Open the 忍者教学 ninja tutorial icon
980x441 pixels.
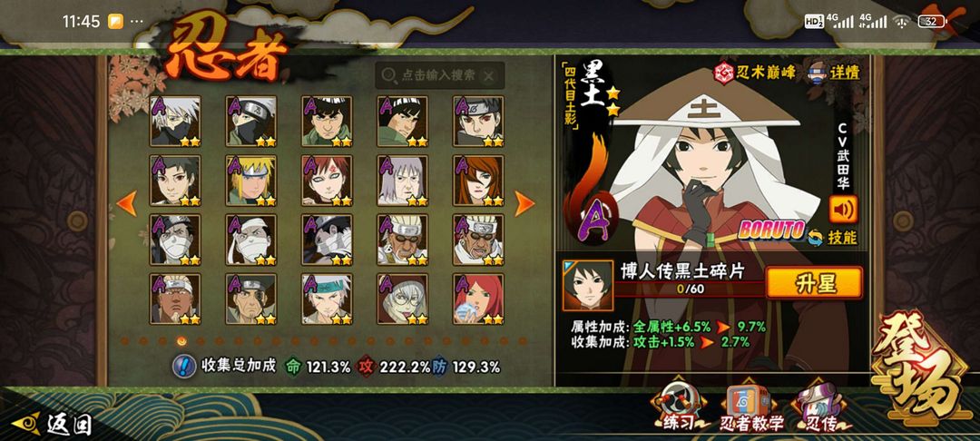[750, 408]
